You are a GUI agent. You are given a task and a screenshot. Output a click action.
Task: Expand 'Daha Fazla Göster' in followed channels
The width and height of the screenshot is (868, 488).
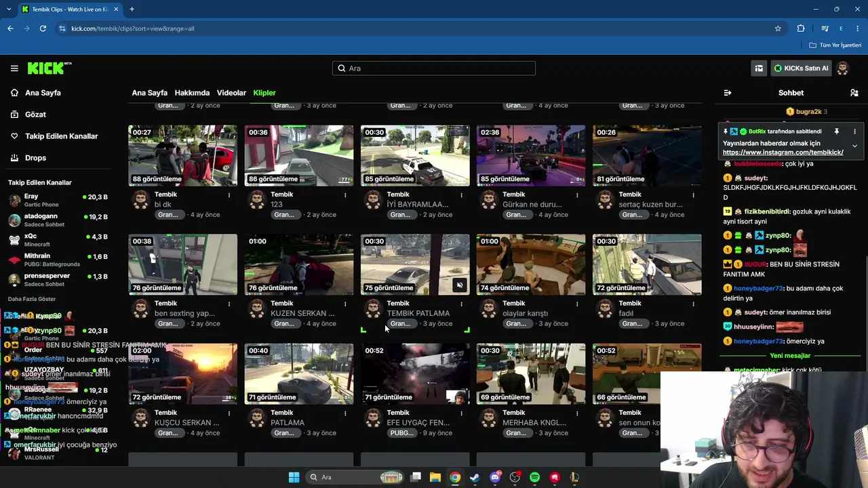coord(32,299)
